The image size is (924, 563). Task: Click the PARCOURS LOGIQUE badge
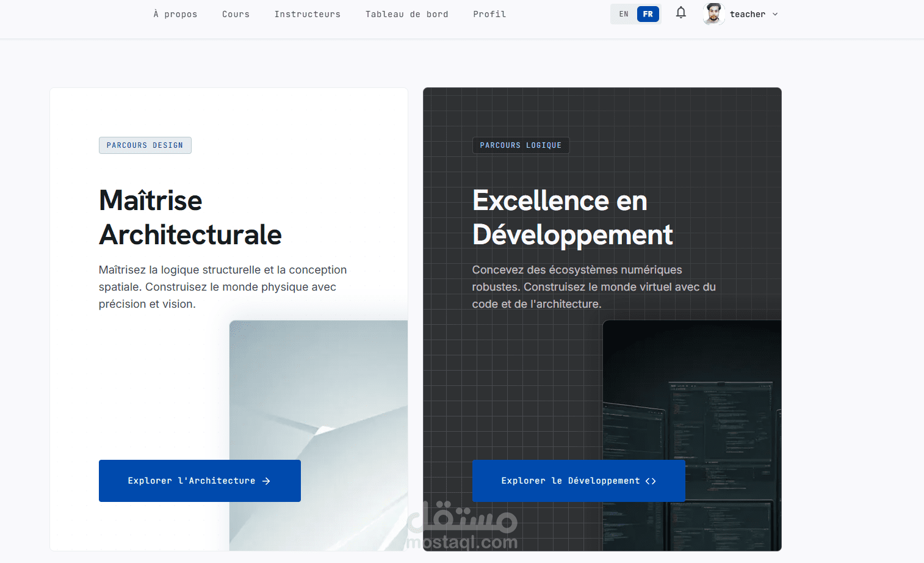tap(521, 145)
